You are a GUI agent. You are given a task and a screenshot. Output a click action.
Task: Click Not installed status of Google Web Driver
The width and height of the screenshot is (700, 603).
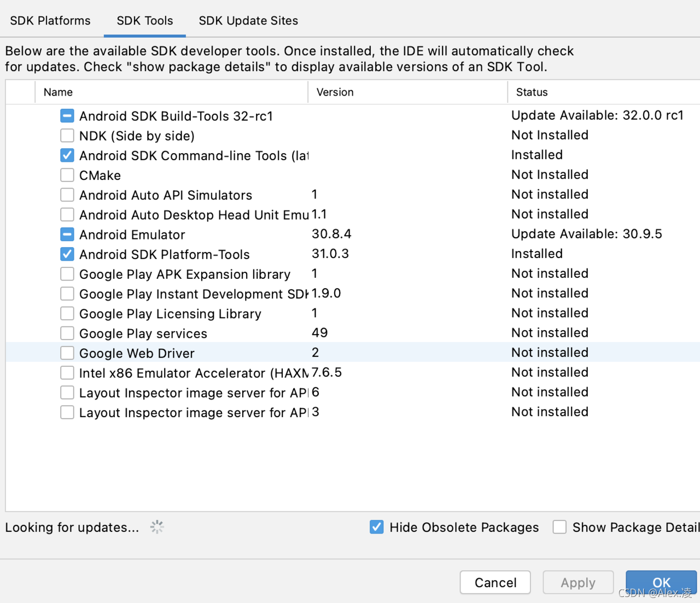pyautogui.click(x=550, y=353)
